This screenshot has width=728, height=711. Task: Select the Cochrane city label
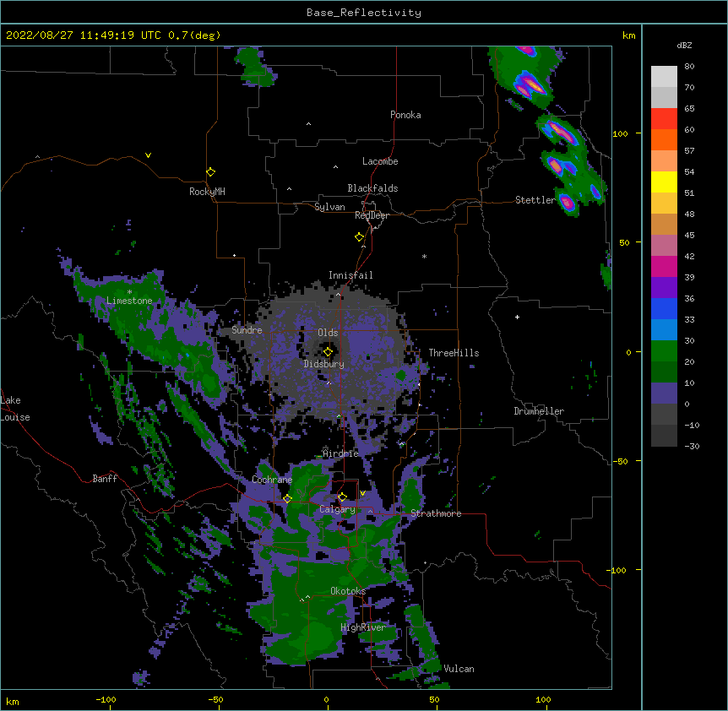(x=272, y=480)
